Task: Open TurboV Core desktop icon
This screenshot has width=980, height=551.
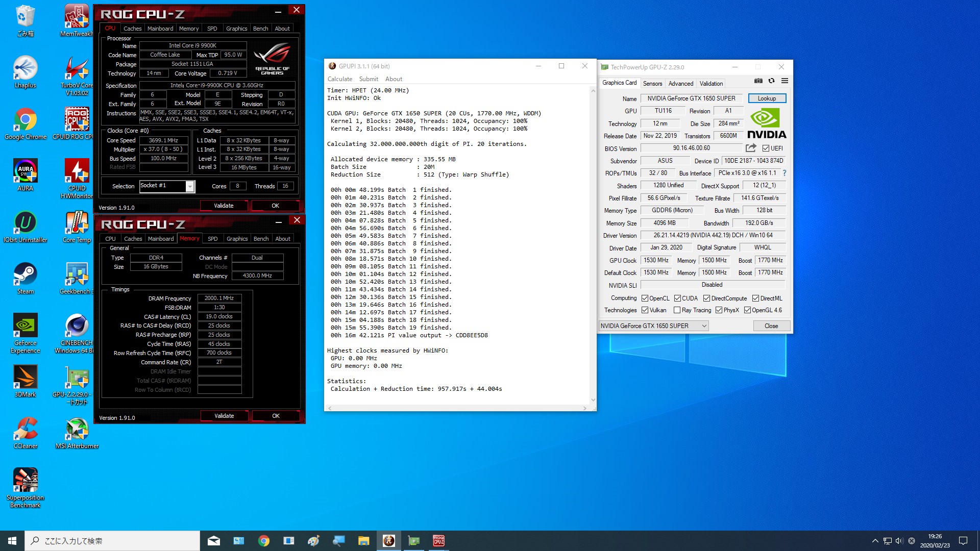Action: pyautogui.click(x=77, y=76)
